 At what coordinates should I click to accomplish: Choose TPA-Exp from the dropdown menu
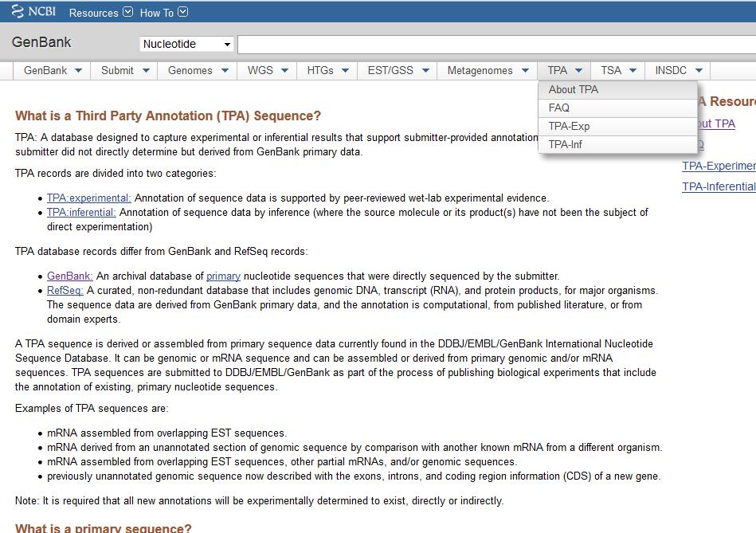pos(617,127)
